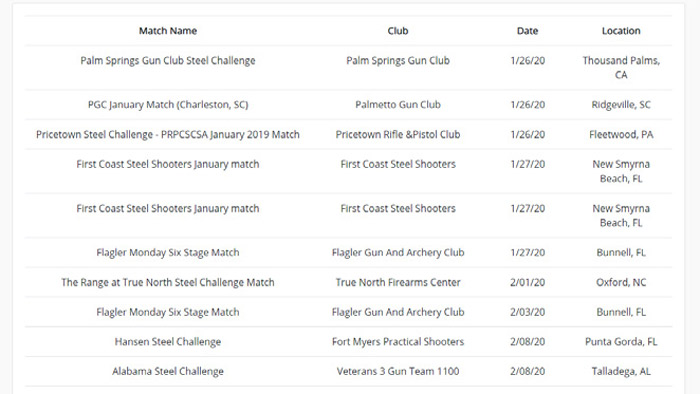This screenshot has width=700, height=394.
Task: Click Pricetown Rifle &Pistol Club entry
Action: click(x=398, y=135)
